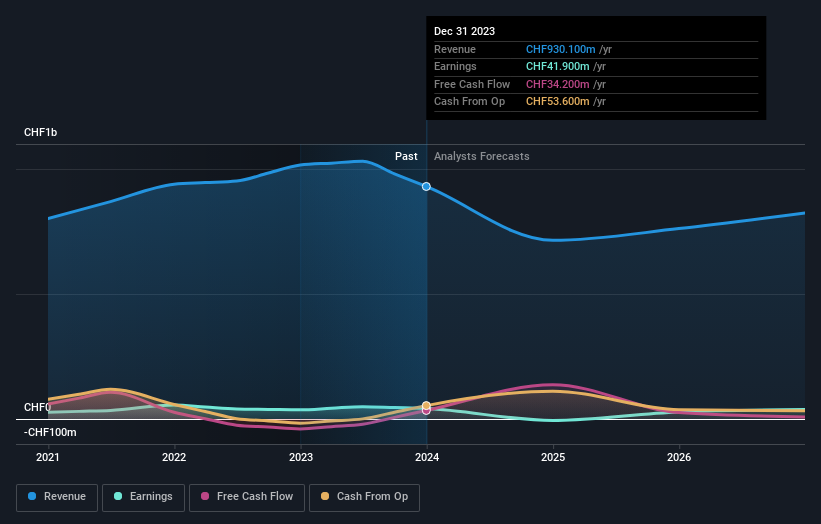Click the Free Cash Flow label in tooltip

tap(472, 84)
